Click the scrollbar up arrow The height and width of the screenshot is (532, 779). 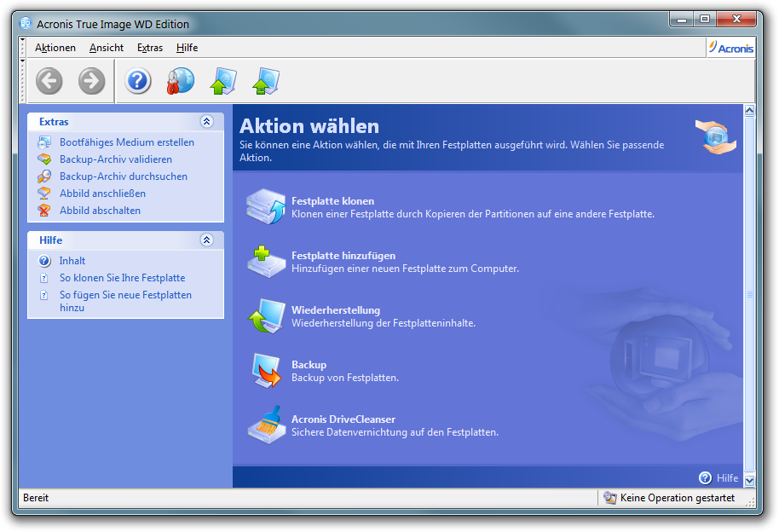click(749, 110)
